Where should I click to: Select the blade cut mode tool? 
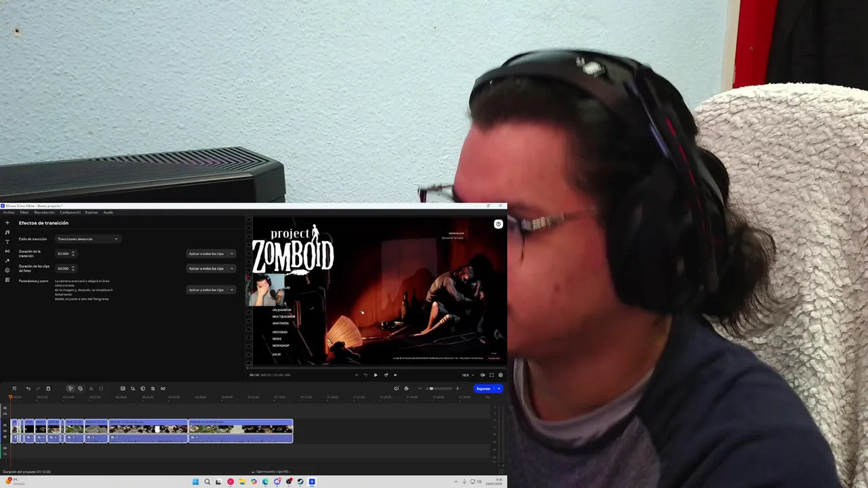[x=80, y=388]
